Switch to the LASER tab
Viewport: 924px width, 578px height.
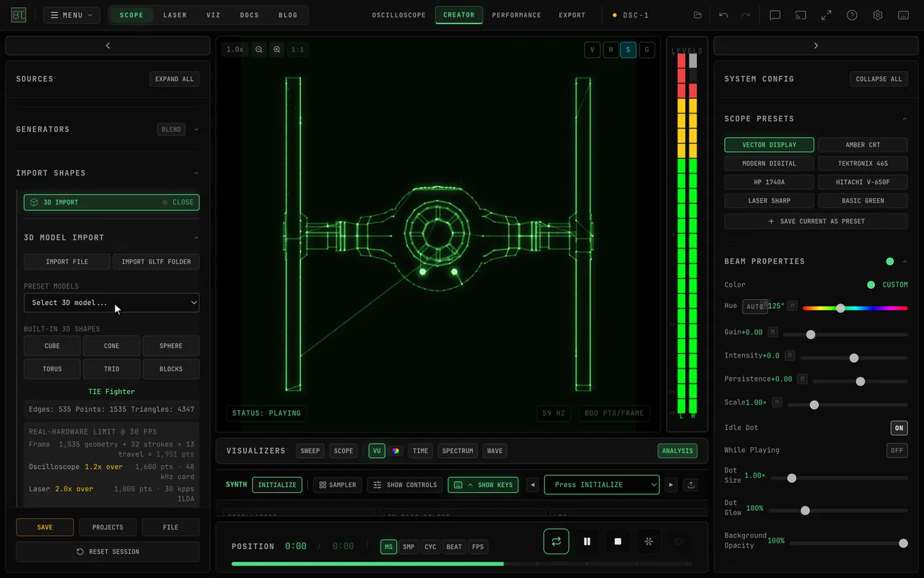tap(175, 15)
